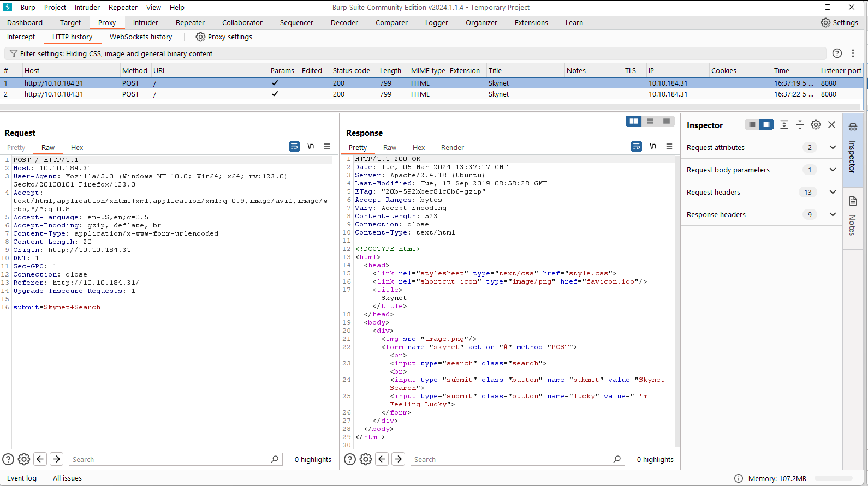This screenshot has width=868, height=486.
Task: Go to previous match in Request search
Action: click(x=40, y=459)
